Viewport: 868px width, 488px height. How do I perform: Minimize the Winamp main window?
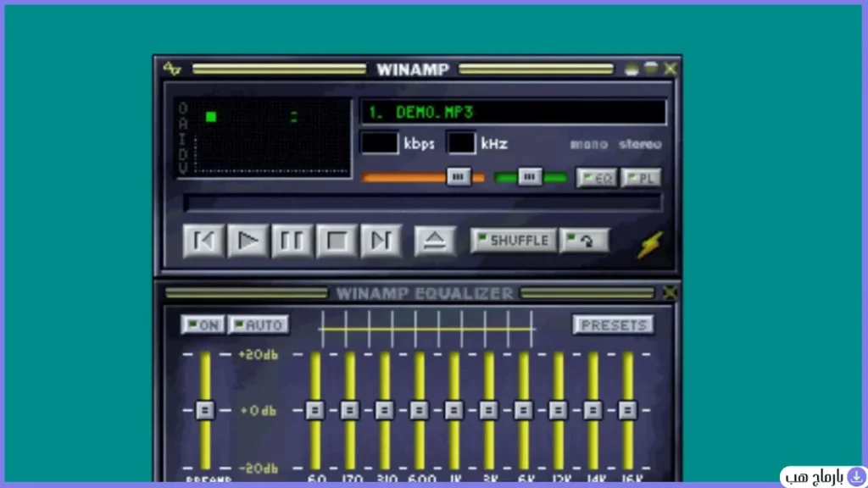click(x=631, y=69)
